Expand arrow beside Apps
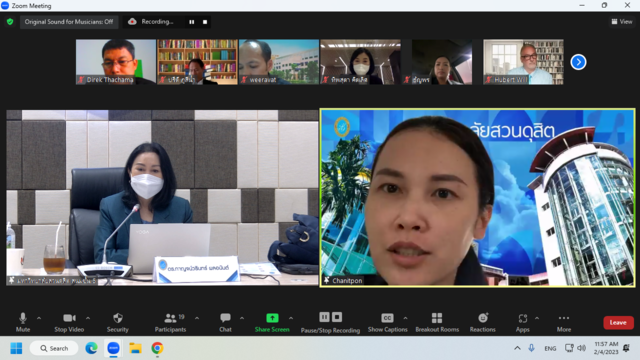 (x=537, y=318)
